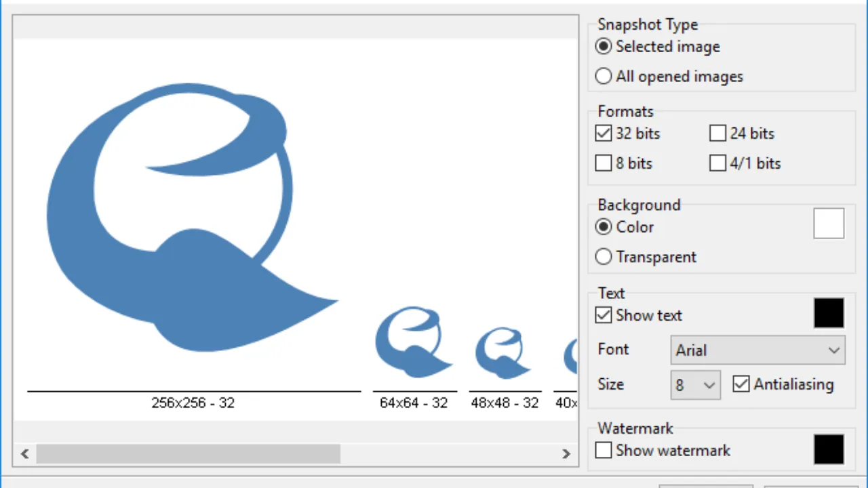Click the '256x256 - 32' caption
Viewport: 868px width, 488px height.
point(193,403)
